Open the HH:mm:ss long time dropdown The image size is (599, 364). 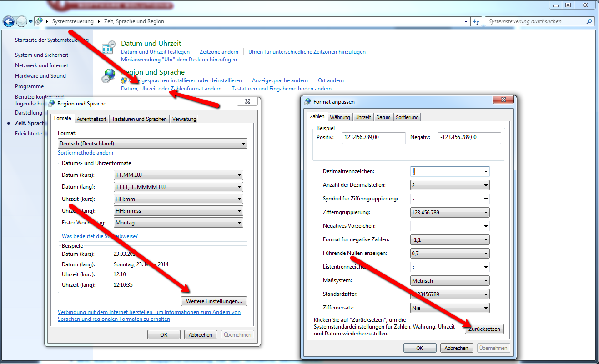[178, 211]
